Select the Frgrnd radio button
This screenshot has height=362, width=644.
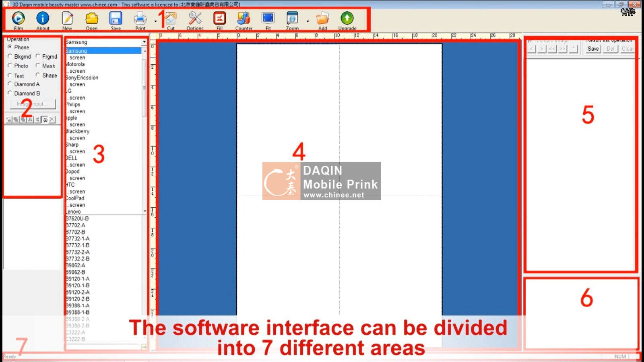tap(37, 56)
